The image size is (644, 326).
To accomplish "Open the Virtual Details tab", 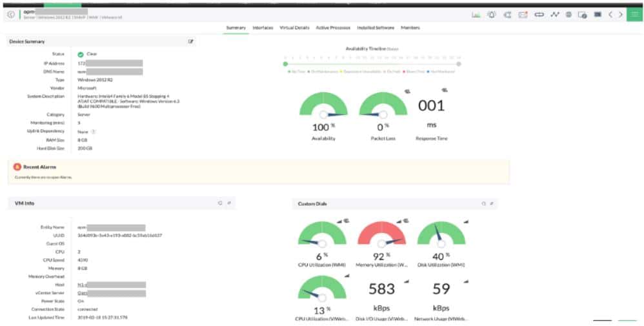I will [x=294, y=28].
